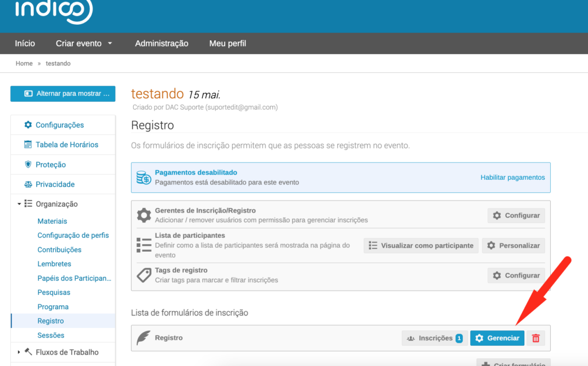This screenshot has height=366, width=588.
Task: Click the Habilitar pagamentos link
Action: (513, 178)
